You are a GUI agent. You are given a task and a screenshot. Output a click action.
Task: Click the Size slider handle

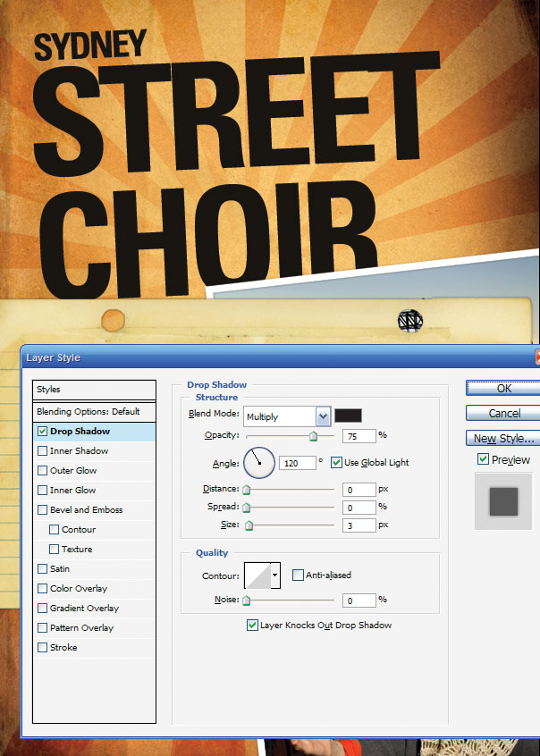[249, 525]
